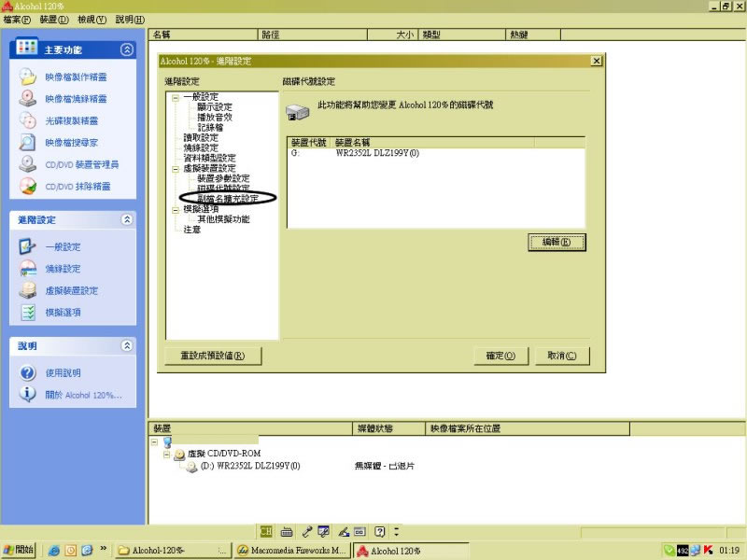Switch to Macromedia Fireworks taskbar button
Screen dimensions: 747x560
tap(289, 551)
